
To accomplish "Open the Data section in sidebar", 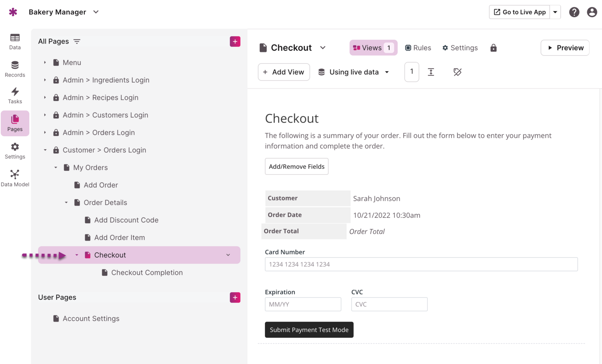I will tap(15, 42).
